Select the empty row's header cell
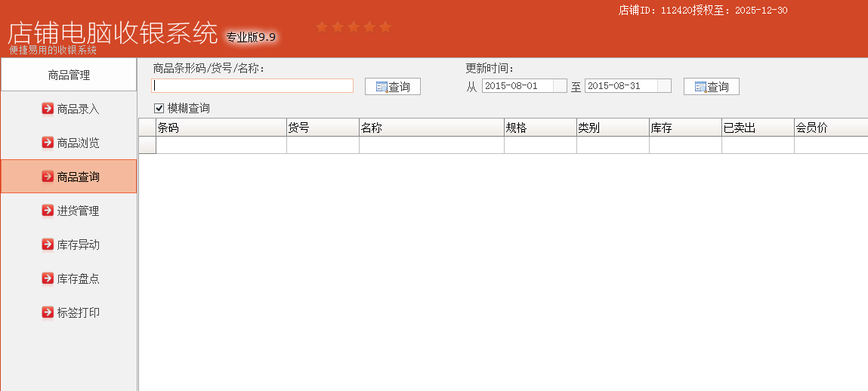 tap(147, 145)
